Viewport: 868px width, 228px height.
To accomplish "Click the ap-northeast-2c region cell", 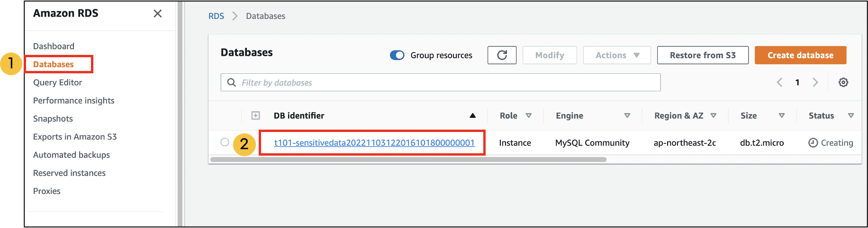I will (x=685, y=143).
